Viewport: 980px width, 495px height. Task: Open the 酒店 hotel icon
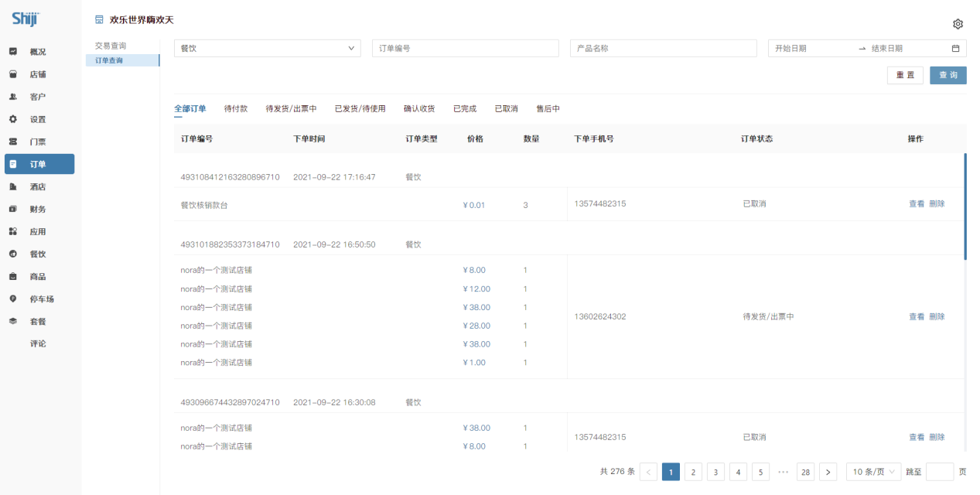[x=13, y=186]
